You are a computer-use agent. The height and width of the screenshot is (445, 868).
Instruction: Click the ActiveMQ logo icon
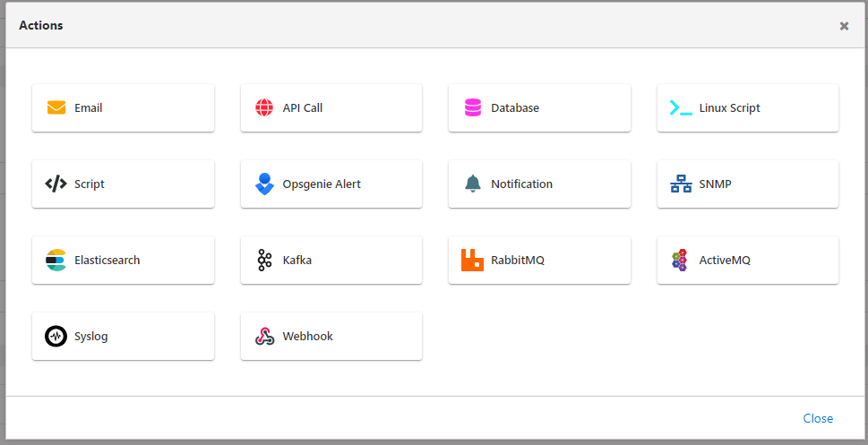(681, 261)
